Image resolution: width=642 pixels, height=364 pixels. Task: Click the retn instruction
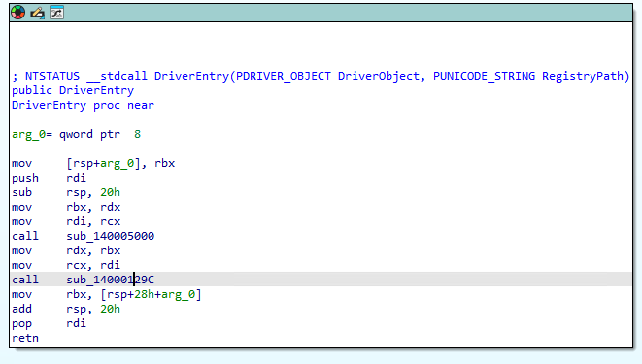click(25, 338)
